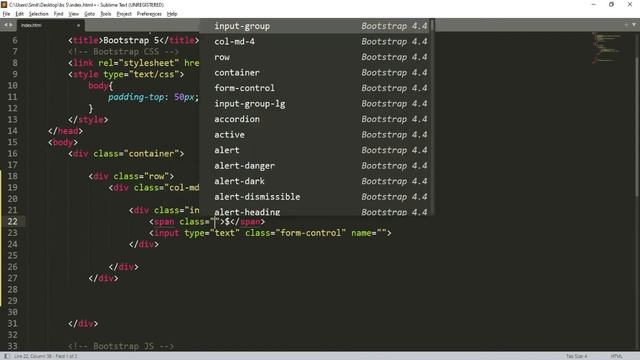The image size is (640, 360).
Task: Click the Bootstrap JS comment on line 33
Action: (121, 347)
